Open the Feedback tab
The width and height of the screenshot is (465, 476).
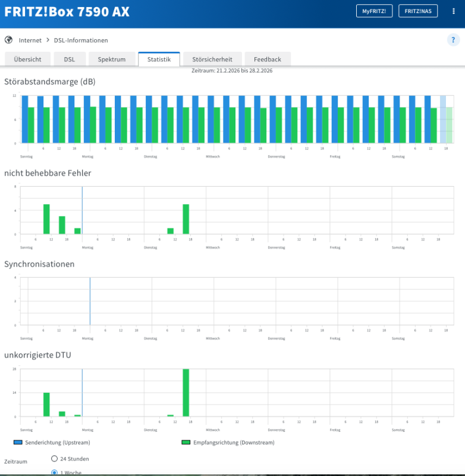coord(267,59)
